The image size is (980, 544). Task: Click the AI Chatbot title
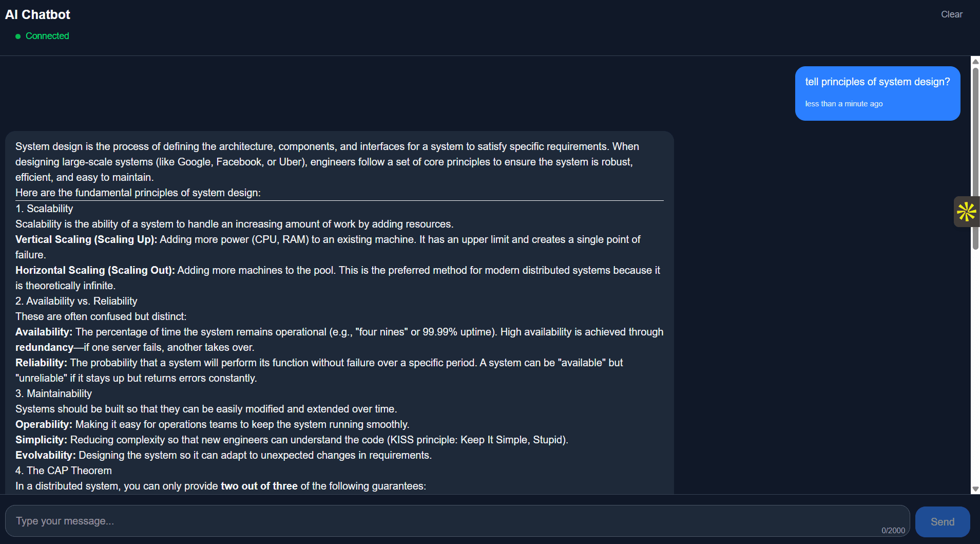[37, 14]
